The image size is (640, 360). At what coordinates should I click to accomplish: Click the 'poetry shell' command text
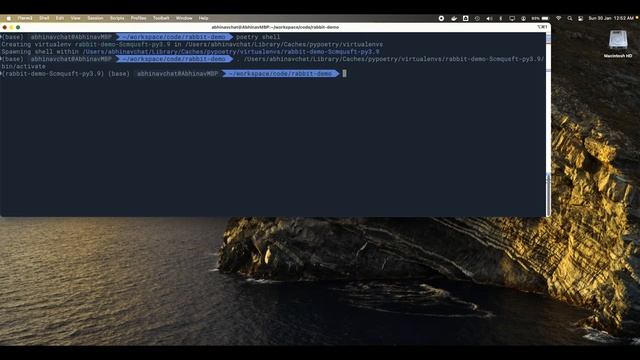point(258,37)
